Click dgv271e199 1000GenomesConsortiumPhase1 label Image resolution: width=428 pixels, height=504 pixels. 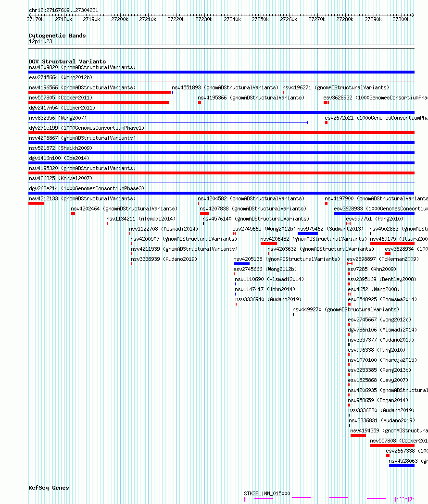(87, 128)
